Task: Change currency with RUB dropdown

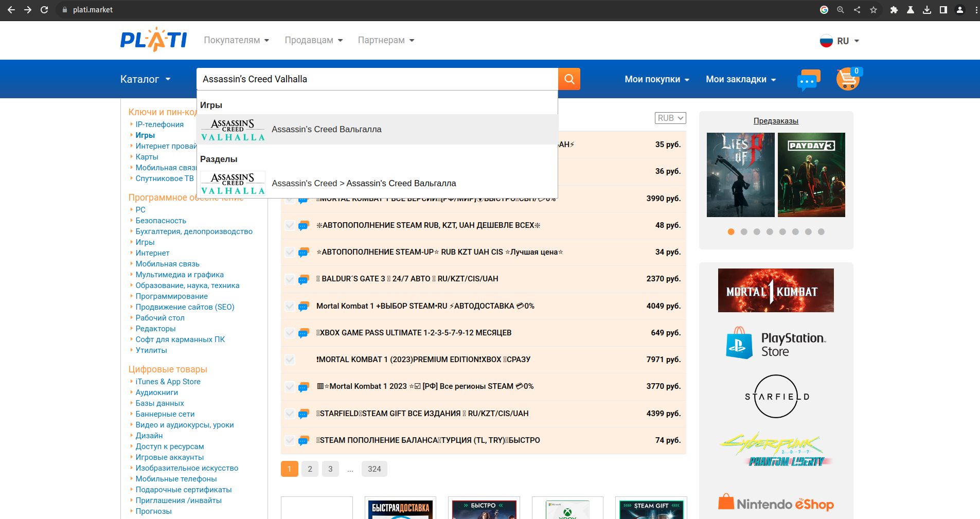Action: click(670, 118)
